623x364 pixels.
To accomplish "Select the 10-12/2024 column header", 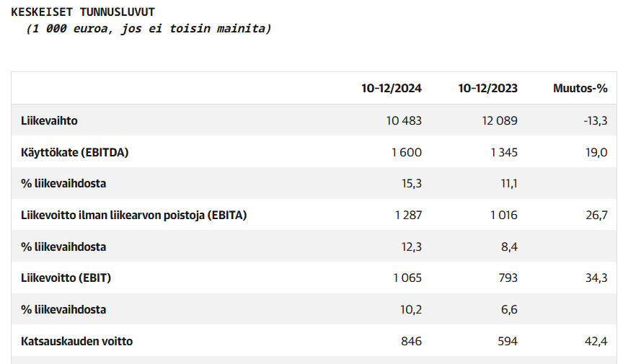I will (x=392, y=89).
